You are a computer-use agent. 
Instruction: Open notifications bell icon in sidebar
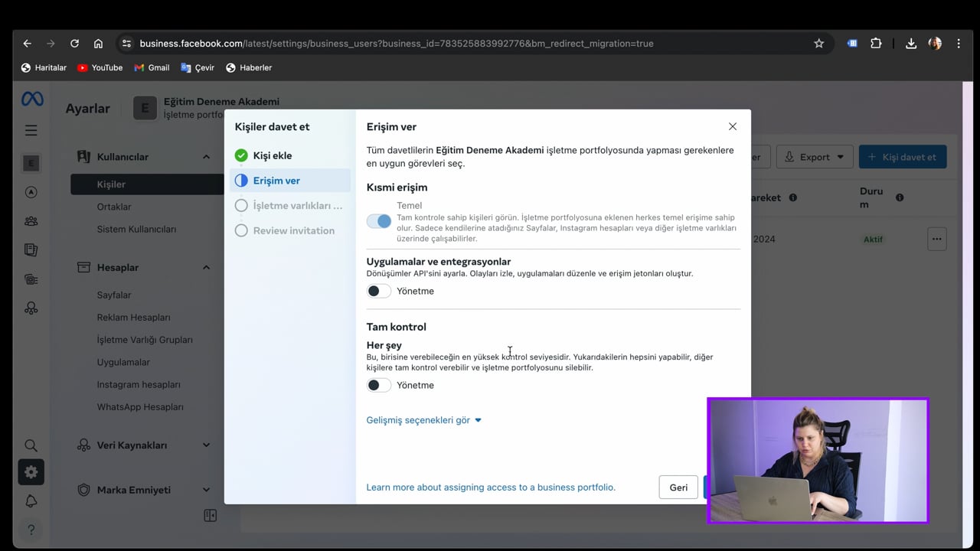[x=31, y=501]
